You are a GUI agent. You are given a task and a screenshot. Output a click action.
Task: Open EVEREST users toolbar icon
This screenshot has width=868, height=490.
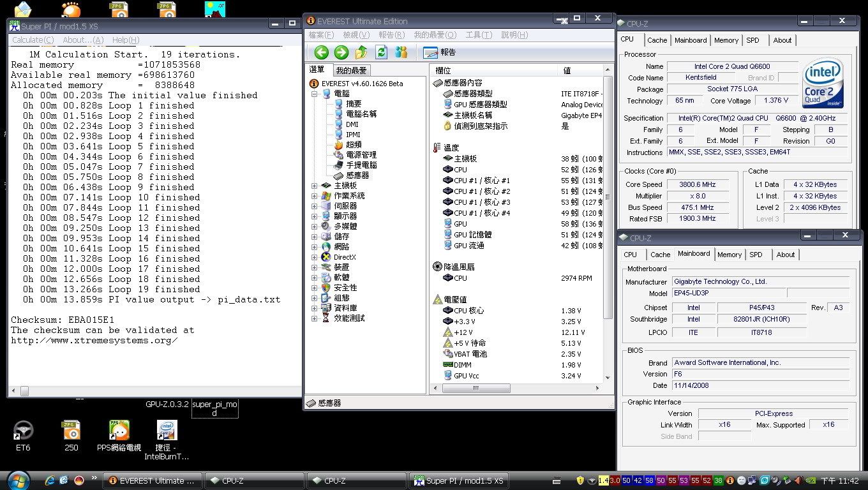click(401, 52)
